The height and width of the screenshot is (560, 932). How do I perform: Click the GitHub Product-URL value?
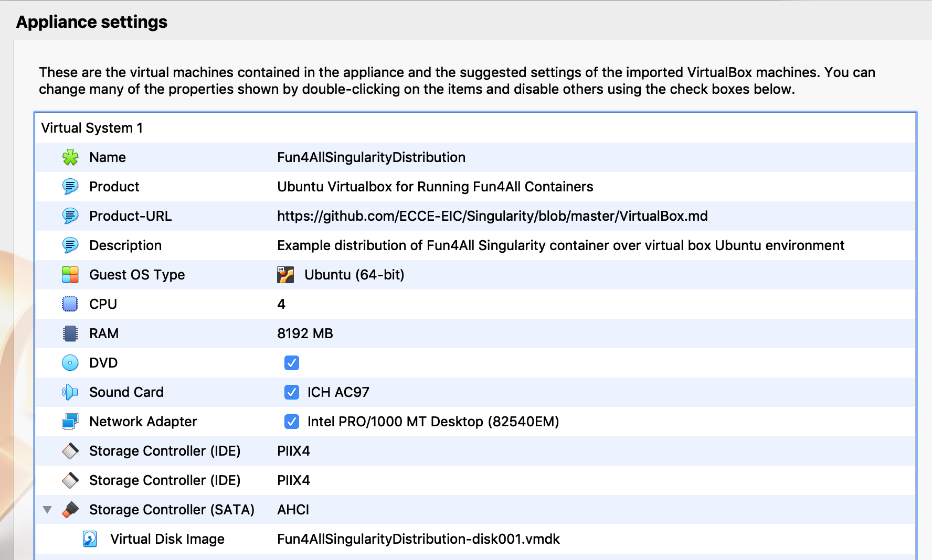pyautogui.click(x=492, y=216)
